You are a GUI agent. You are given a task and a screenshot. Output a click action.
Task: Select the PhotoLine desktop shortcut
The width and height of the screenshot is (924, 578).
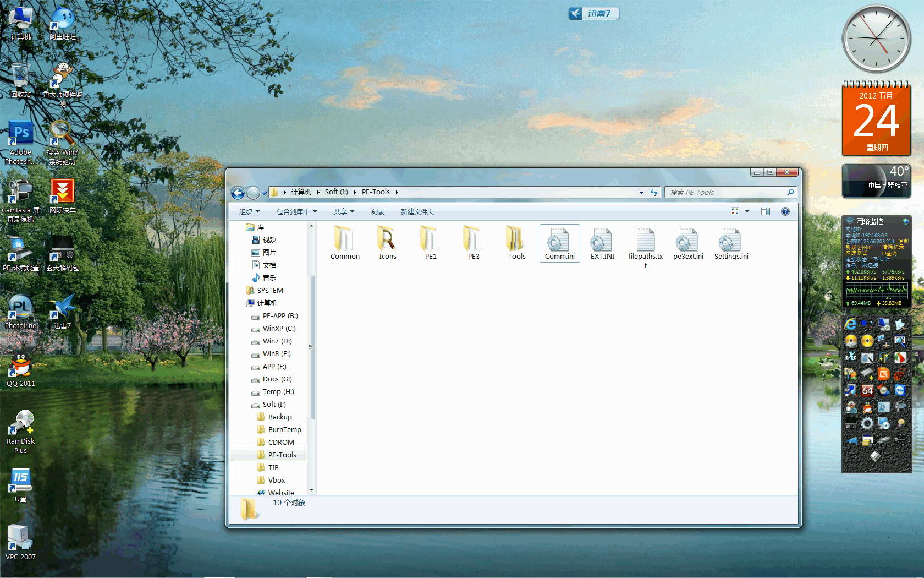[x=20, y=311]
